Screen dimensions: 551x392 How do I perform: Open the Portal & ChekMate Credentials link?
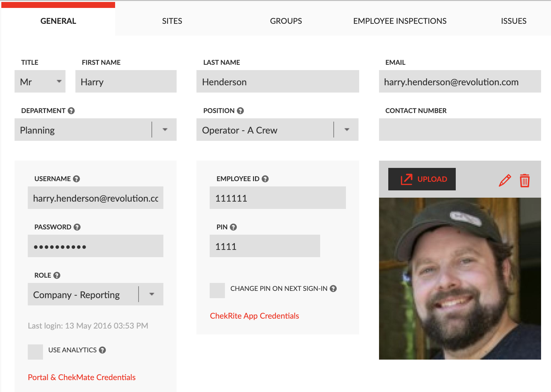(82, 377)
